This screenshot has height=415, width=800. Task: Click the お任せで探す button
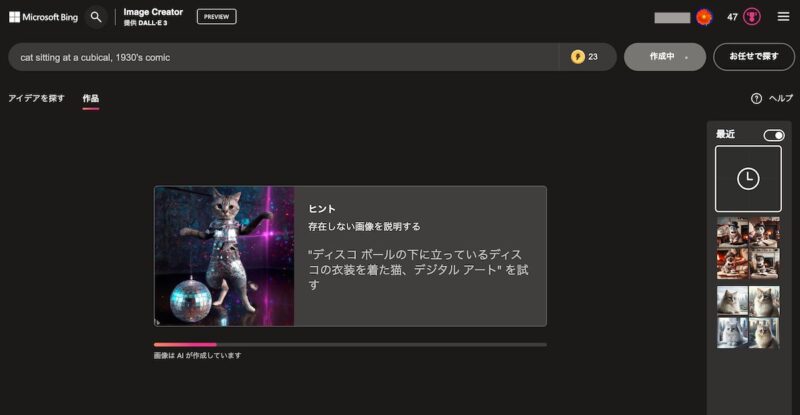click(754, 57)
